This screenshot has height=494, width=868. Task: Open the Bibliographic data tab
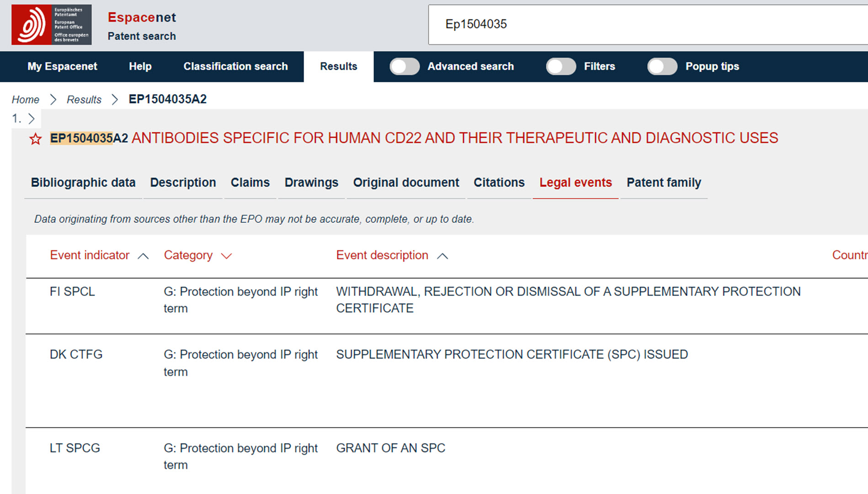pyautogui.click(x=83, y=183)
